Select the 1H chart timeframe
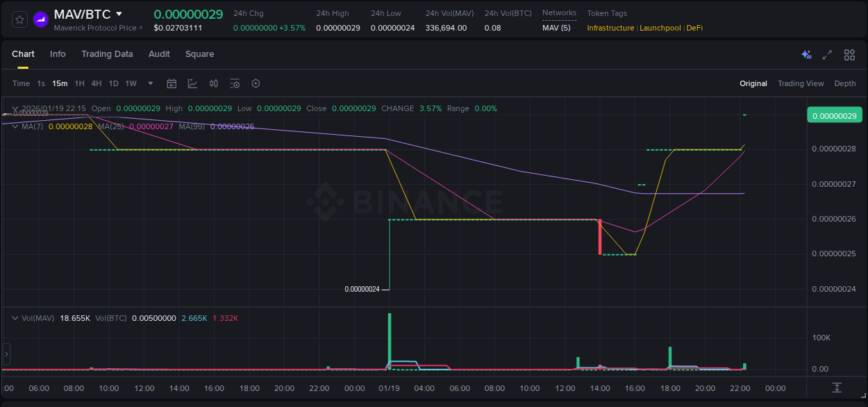868x407 pixels. [x=79, y=83]
